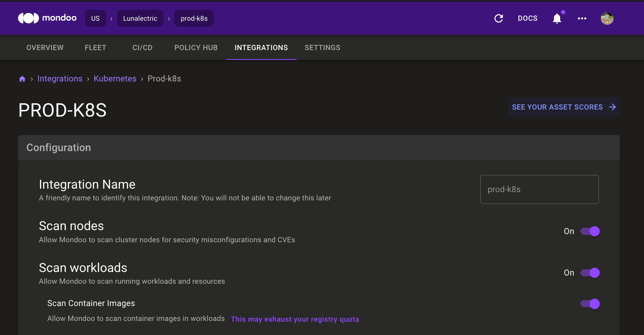Click the Integration Name input field
Viewport: 644px width, 335px height.
click(539, 189)
